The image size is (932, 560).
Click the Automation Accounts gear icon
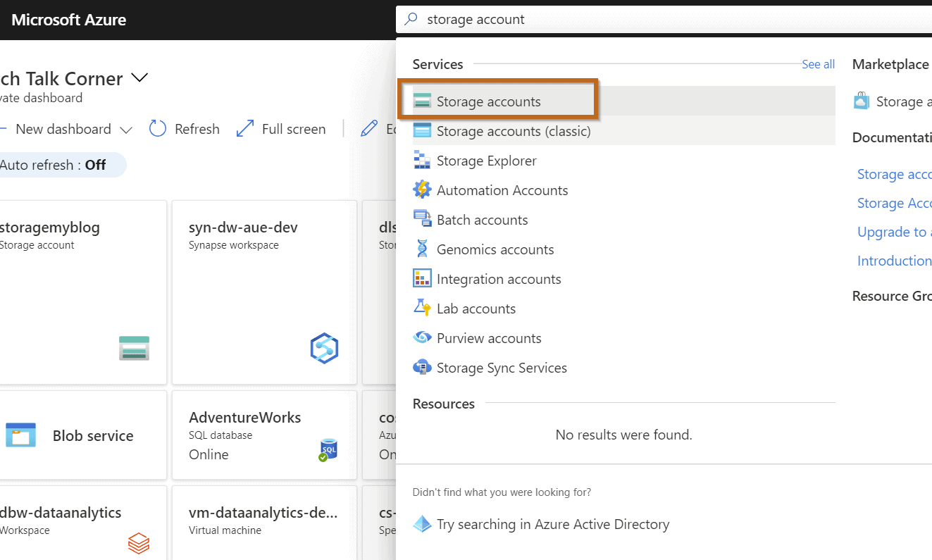(x=422, y=189)
